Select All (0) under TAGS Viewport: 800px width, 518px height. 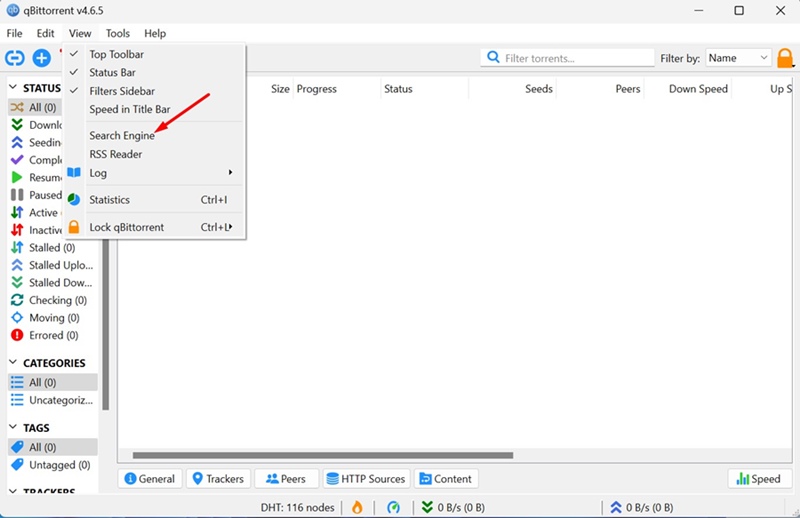point(53,447)
